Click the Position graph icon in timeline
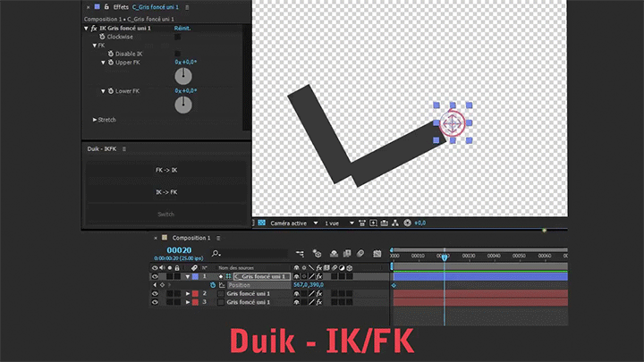Screen dimensions: 644x362 222,285
